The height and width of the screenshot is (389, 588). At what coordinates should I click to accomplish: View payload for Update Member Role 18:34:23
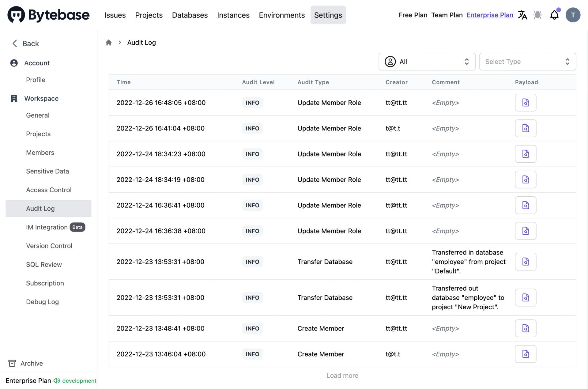coord(526,154)
